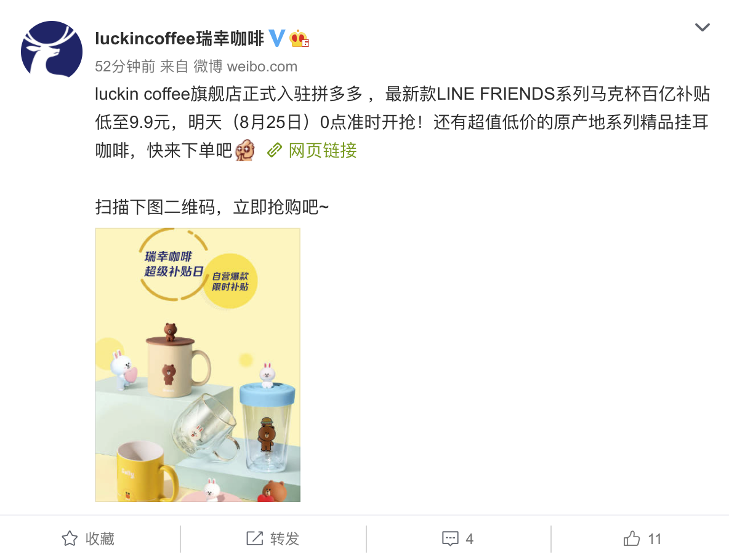Select 收藏 to bookmark this post
The height and width of the screenshot is (560, 729).
click(100, 539)
